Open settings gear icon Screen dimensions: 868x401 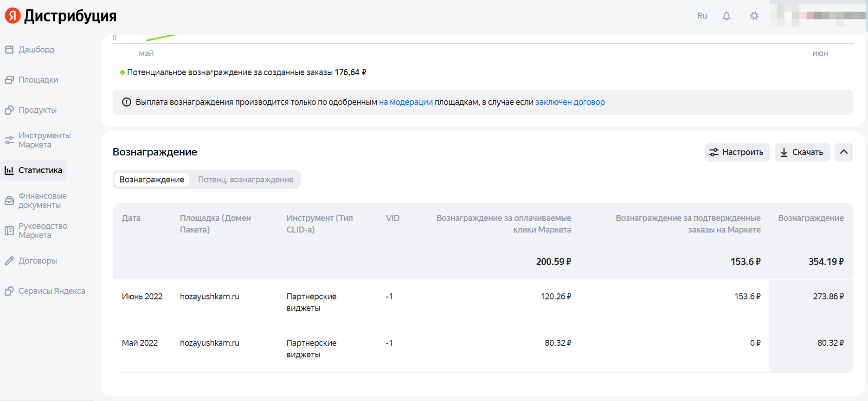(754, 16)
